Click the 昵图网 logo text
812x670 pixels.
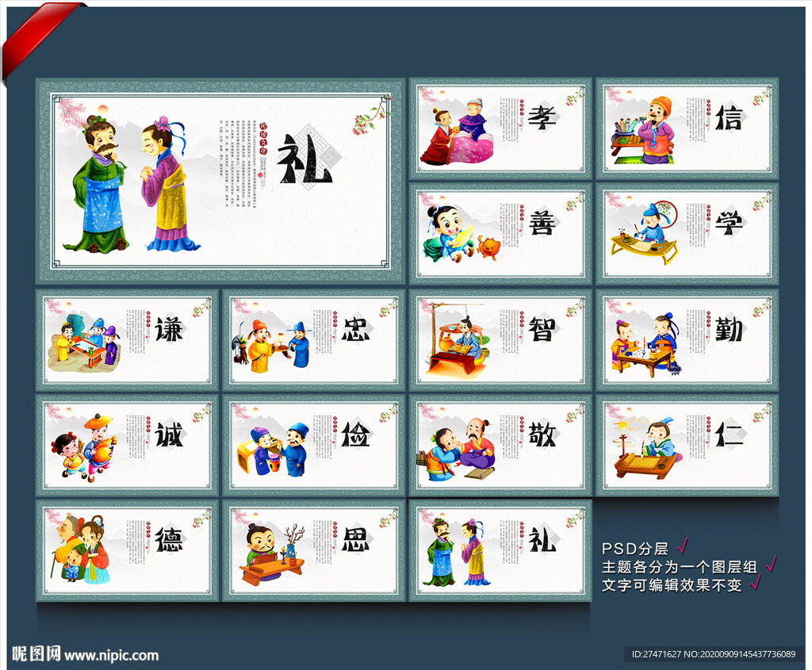pos(36,654)
